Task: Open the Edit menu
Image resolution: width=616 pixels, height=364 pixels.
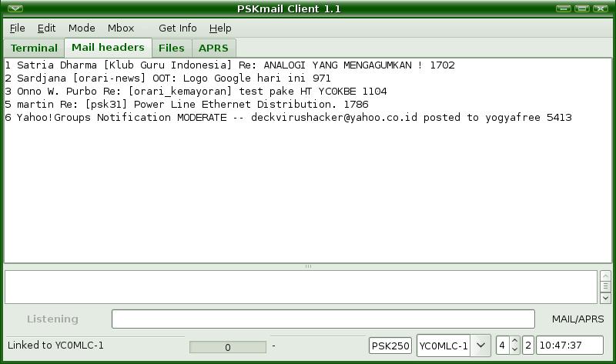Action: coord(46,28)
